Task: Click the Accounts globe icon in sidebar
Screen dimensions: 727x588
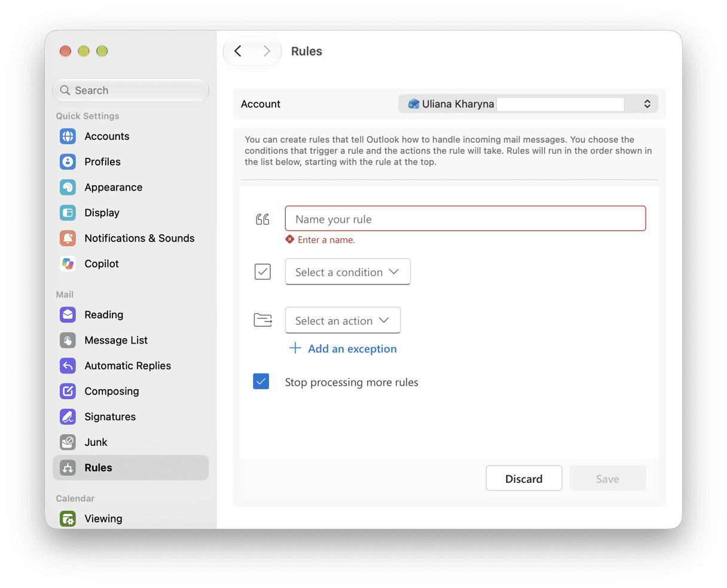Action: (68, 136)
